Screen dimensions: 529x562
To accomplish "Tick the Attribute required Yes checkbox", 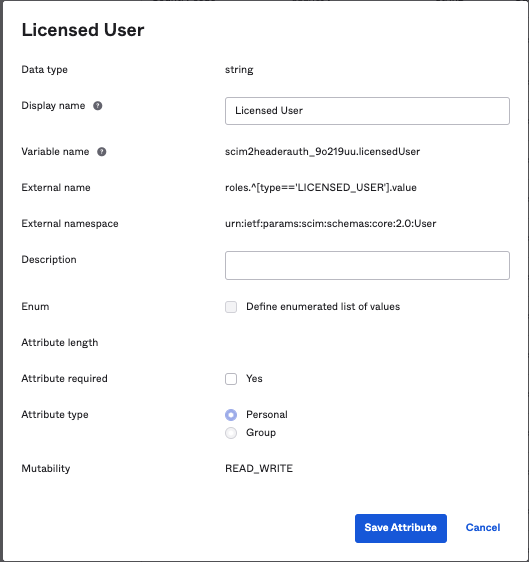I will tap(231, 379).
